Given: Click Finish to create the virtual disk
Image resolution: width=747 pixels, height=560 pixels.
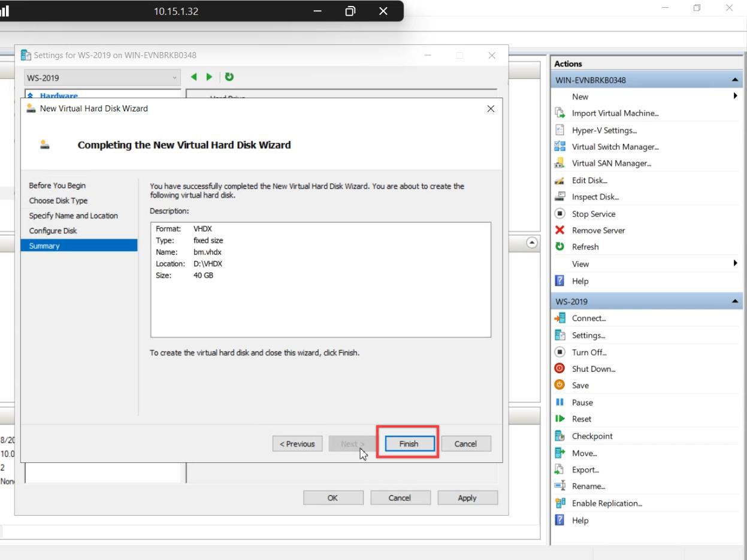Looking at the screenshot, I should coord(409,444).
